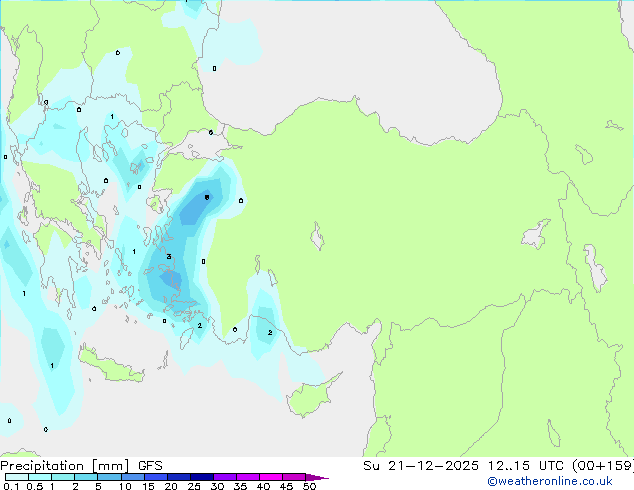This screenshot has height=490, width=634.
Task: Select the "GFS" model label
Action: (150, 466)
